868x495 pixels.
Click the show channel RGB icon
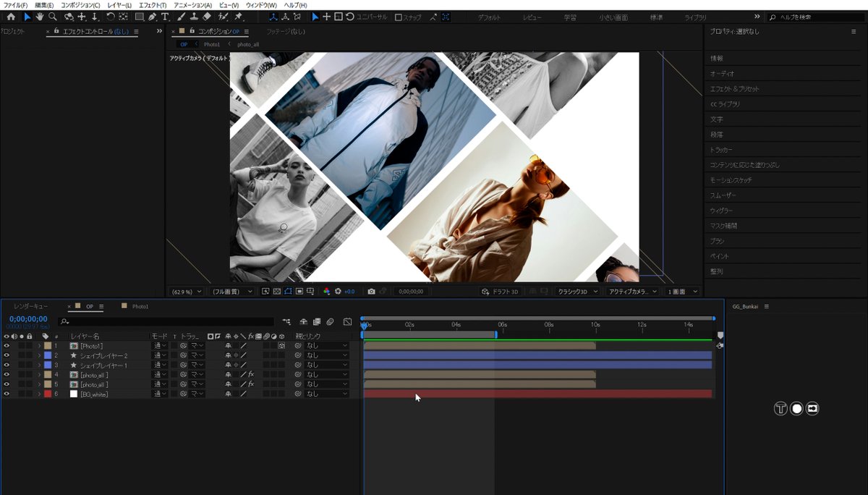coord(326,291)
